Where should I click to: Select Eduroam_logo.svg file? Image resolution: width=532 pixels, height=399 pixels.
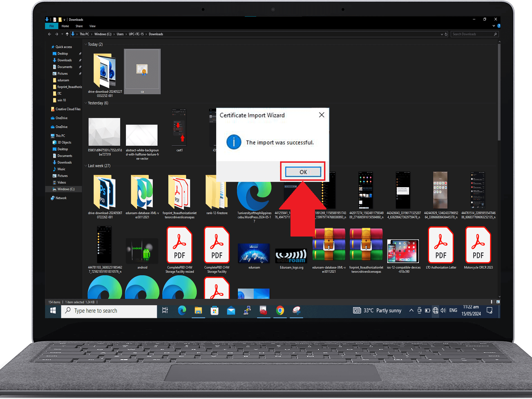click(x=291, y=259)
